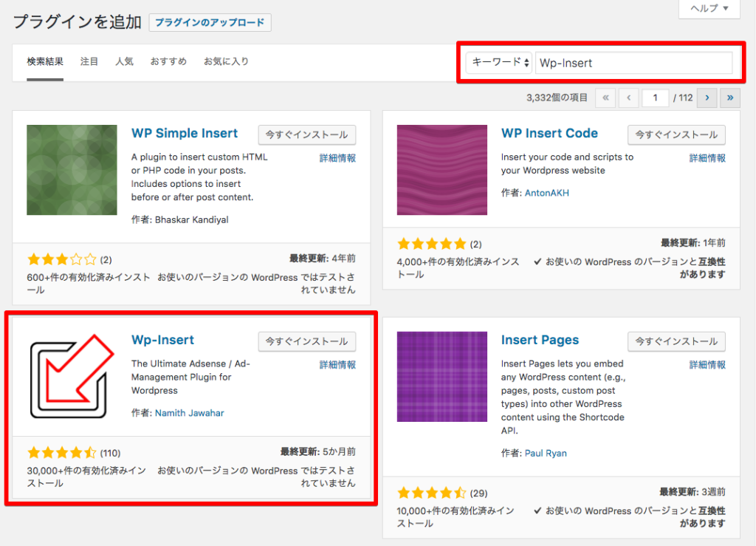Open the ヘルプ dropdown at top right
This screenshot has height=546, width=756.
[x=707, y=9]
